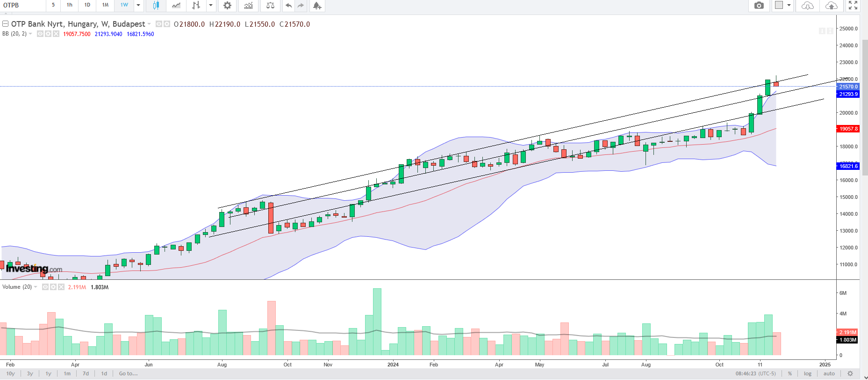The image size is (868, 380).
Task: Open the layout selector dropdown arrow
Action: 789,5
